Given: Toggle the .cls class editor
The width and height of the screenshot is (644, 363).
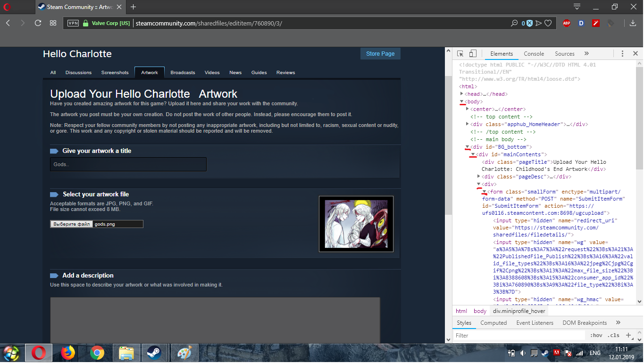Looking at the screenshot, I should pos(614,335).
